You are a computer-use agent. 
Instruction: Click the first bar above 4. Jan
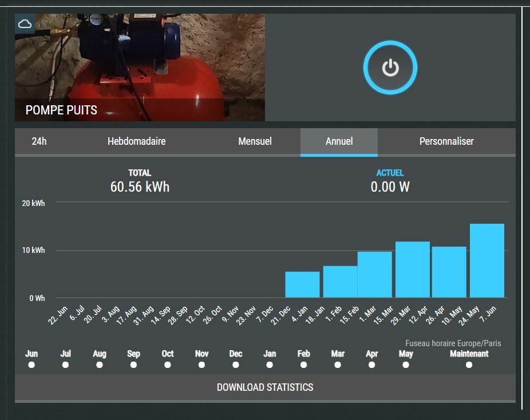tap(303, 284)
